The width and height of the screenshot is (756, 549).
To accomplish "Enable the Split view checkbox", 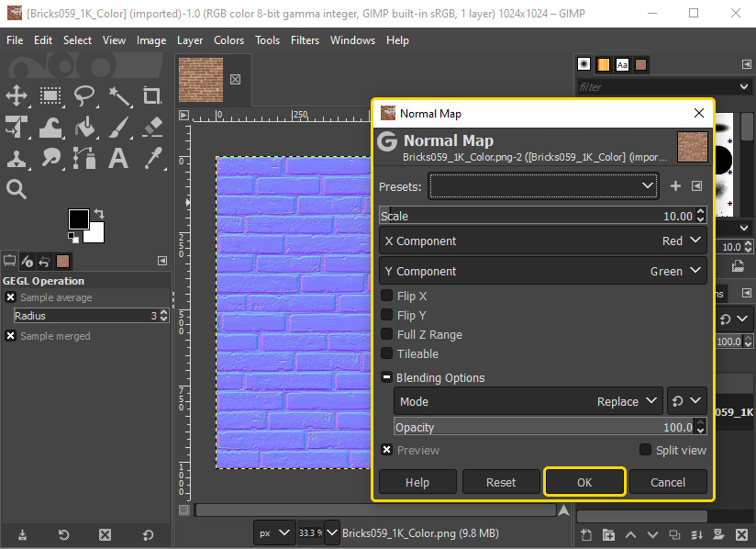I will [x=645, y=450].
